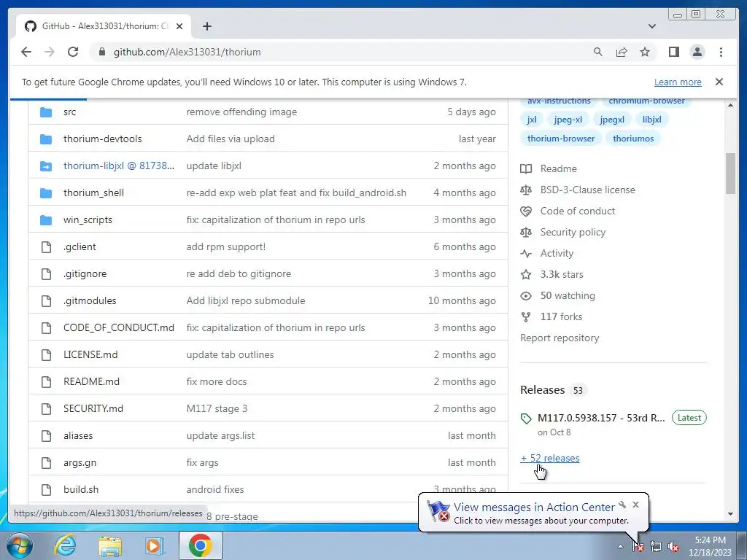Screen dimensions: 747x560
Task: Open the + 52 releases link
Action: pos(550,458)
